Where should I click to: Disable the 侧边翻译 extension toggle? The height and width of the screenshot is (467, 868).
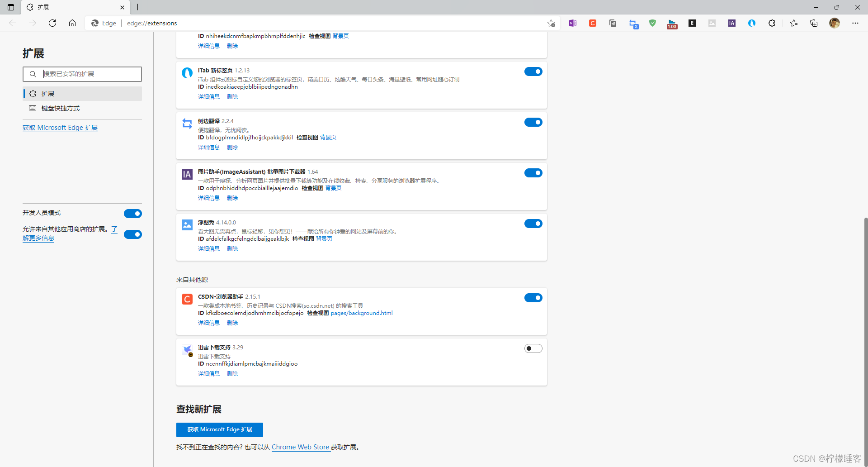(533, 122)
